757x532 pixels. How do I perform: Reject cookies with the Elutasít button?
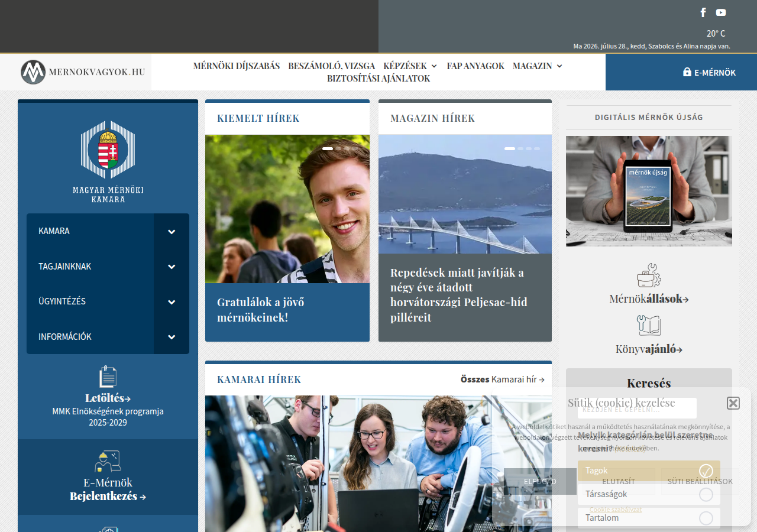coord(619,481)
